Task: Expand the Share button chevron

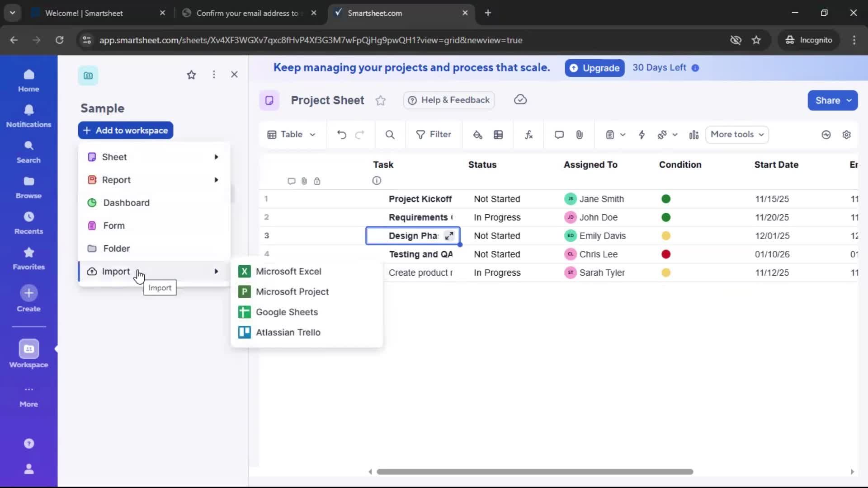Action: pyautogui.click(x=850, y=100)
